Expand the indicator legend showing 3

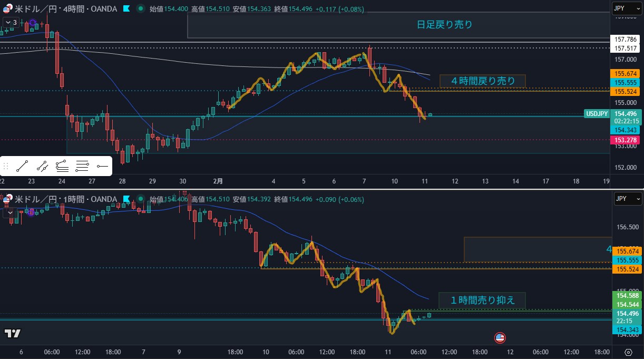(x=11, y=22)
